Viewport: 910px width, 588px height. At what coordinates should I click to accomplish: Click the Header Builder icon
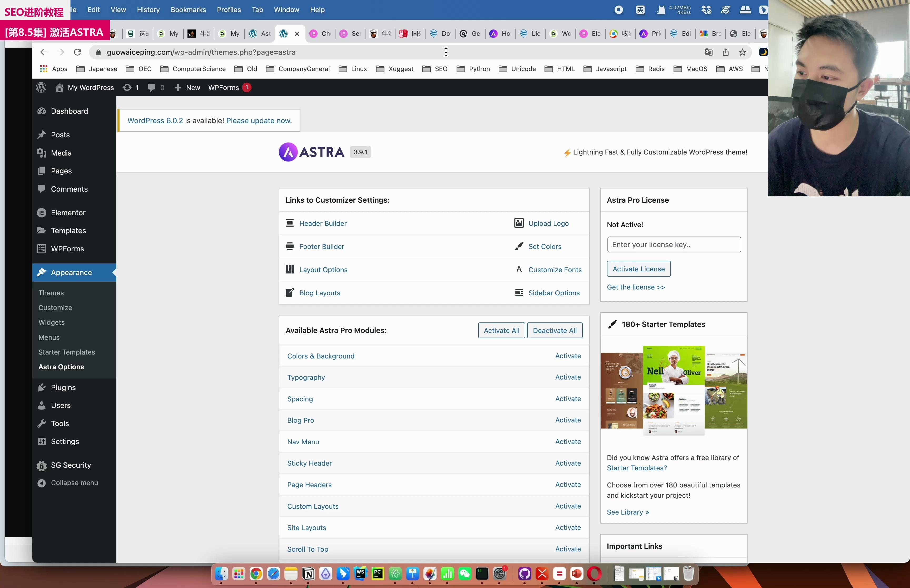pyautogui.click(x=290, y=223)
